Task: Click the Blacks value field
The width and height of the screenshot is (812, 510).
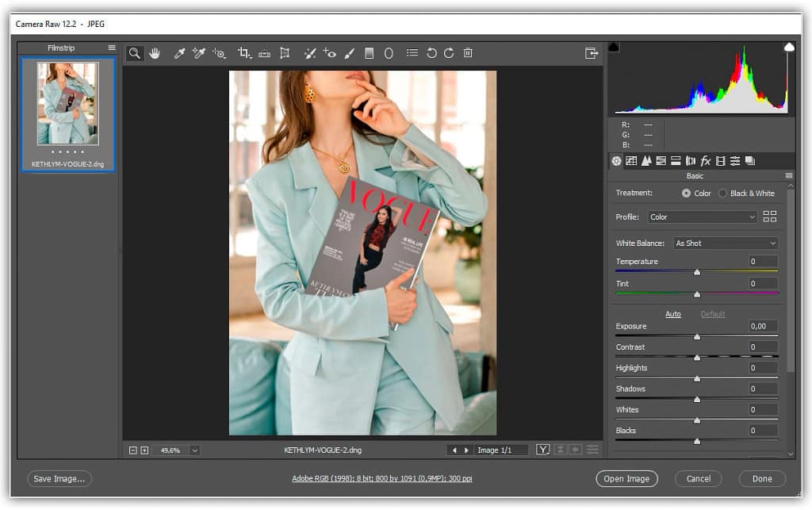Action: point(763,430)
